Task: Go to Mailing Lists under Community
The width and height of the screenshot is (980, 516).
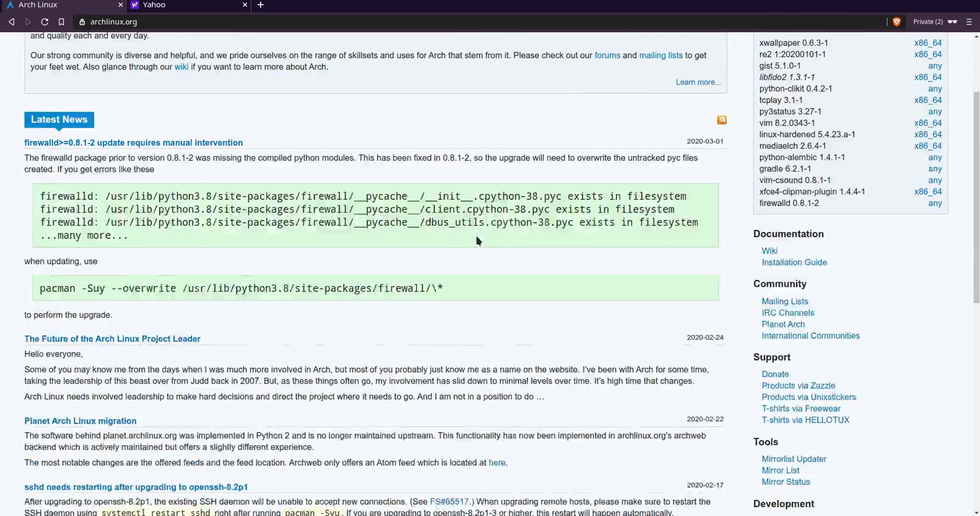Action: [785, 301]
